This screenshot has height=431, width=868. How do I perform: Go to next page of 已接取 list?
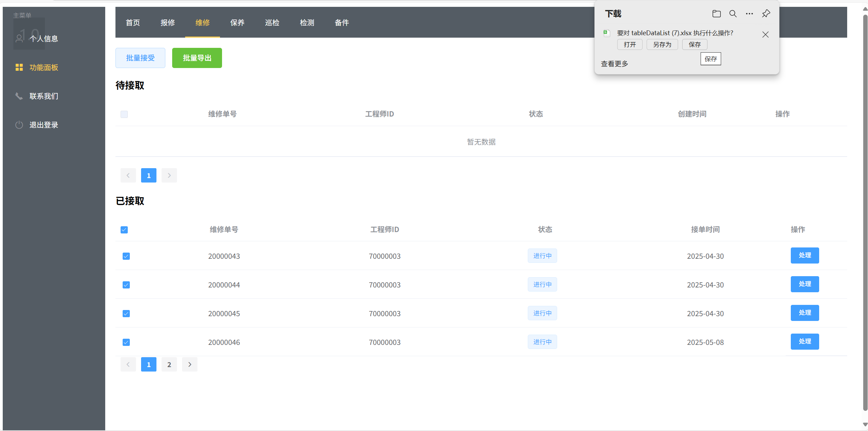click(190, 364)
